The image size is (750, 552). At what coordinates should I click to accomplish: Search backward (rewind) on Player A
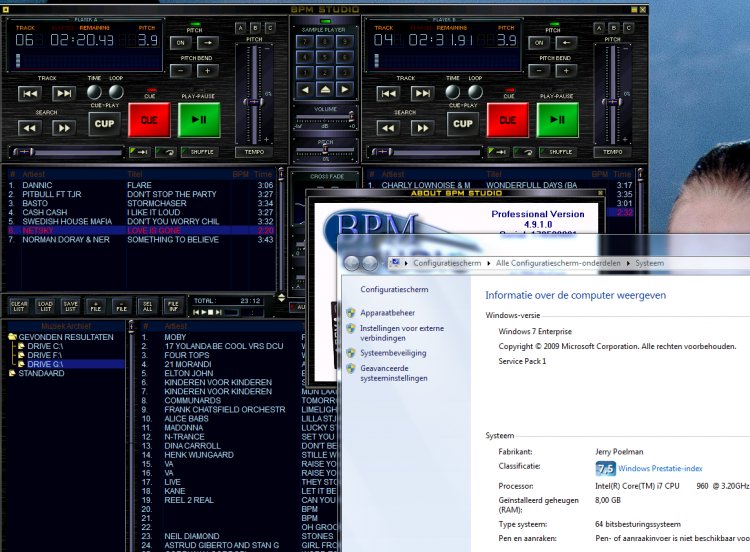click(30, 128)
